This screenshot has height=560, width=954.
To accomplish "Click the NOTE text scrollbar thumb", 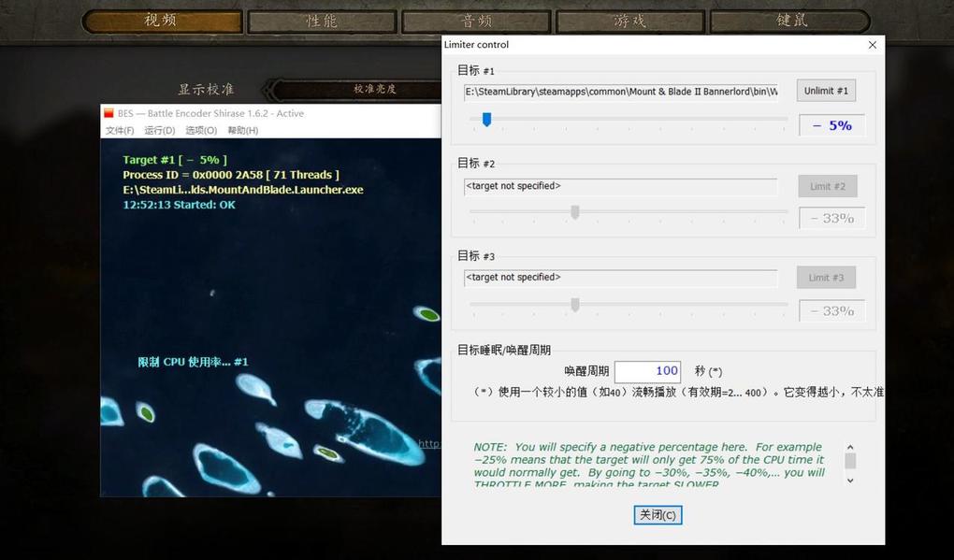I will [x=850, y=462].
